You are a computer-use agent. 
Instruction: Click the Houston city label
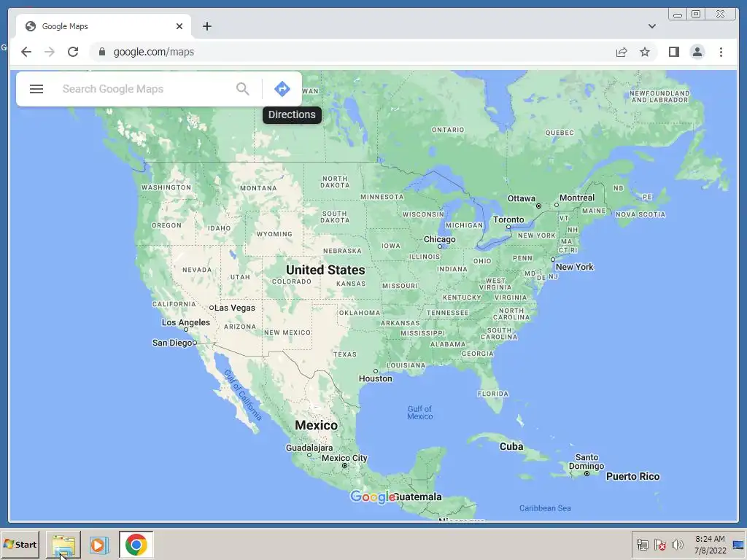(x=376, y=378)
